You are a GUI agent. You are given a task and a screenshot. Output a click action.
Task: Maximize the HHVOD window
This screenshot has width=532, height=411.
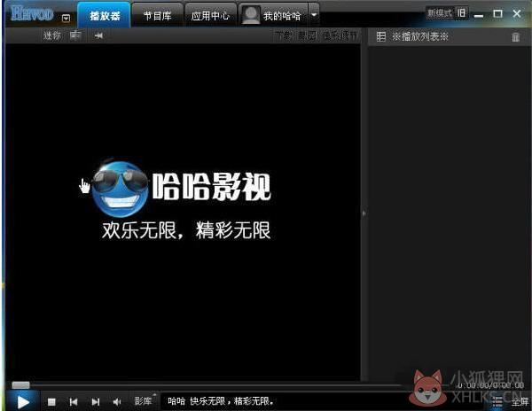click(497, 14)
